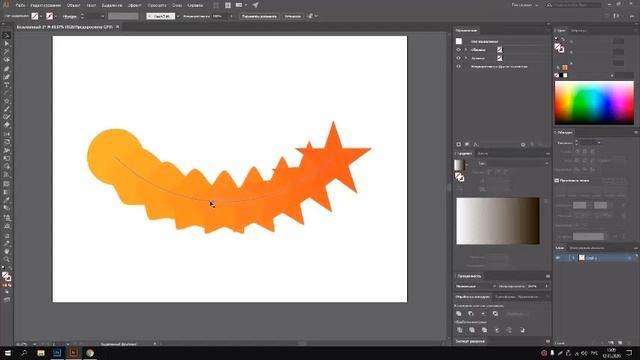Click the Установки button in control bar
Screen dimensions: 640x360
pyautogui.click(x=293, y=16)
